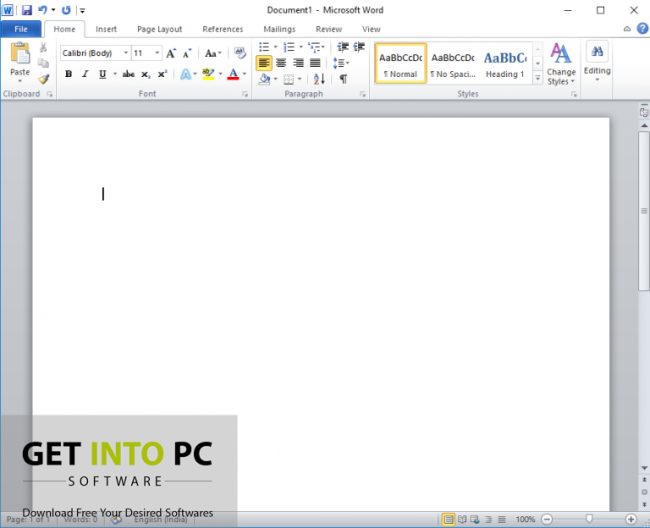Click the Paste clipboard icon
The height and width of the screenshot is (528, 650).
[x=20, y=54]
